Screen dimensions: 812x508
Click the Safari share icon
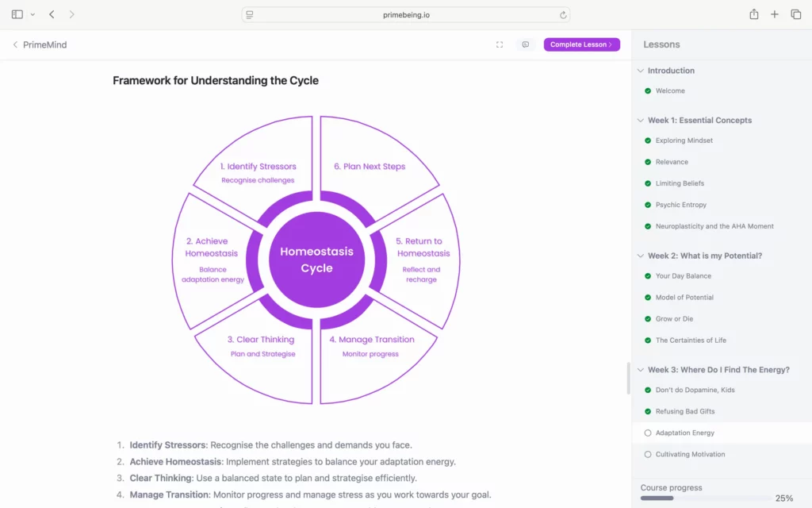753,14
